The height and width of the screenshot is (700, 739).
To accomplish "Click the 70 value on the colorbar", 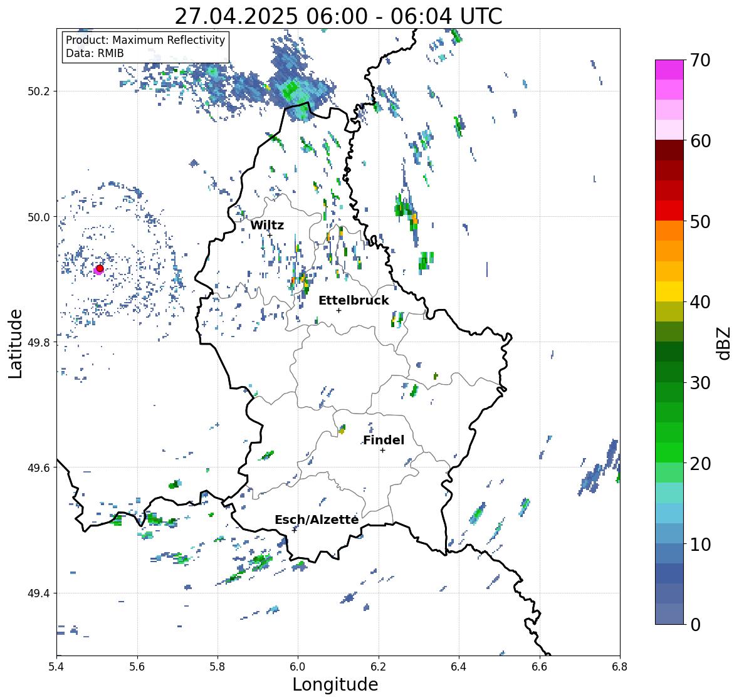I will tap(700, 60).
